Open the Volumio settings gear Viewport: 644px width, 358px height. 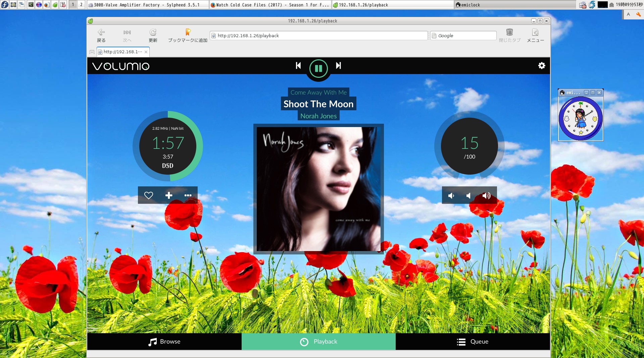click(x=542, y=65)
